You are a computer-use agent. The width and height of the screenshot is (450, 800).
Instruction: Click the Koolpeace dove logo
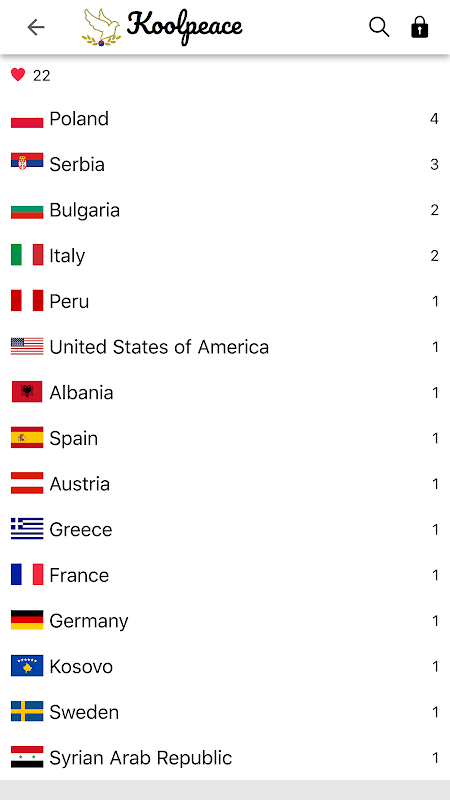[102, 28]
